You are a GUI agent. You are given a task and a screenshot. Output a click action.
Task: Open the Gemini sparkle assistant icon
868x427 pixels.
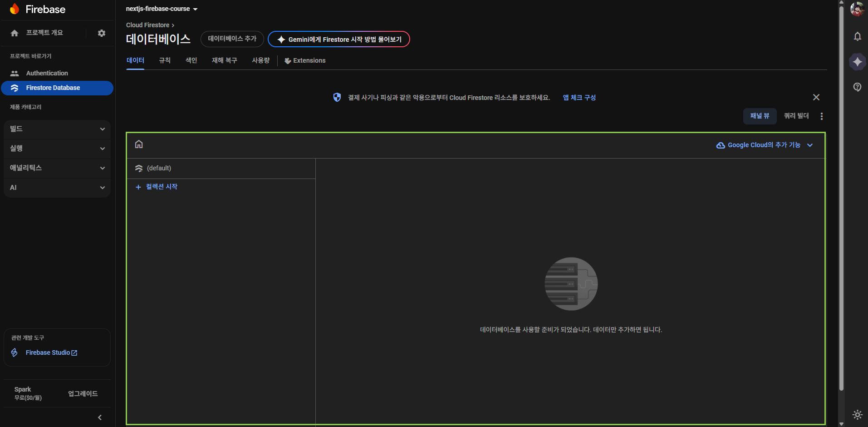[x=857, y=62]
